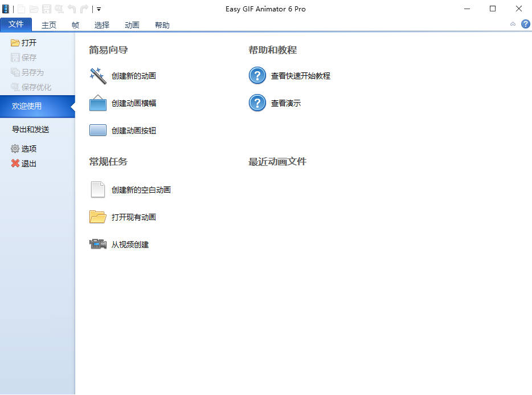This screenshot has width=532, height=395.
Task: Open the quick access toolbar customize dropdown
Action: [99, 9]
